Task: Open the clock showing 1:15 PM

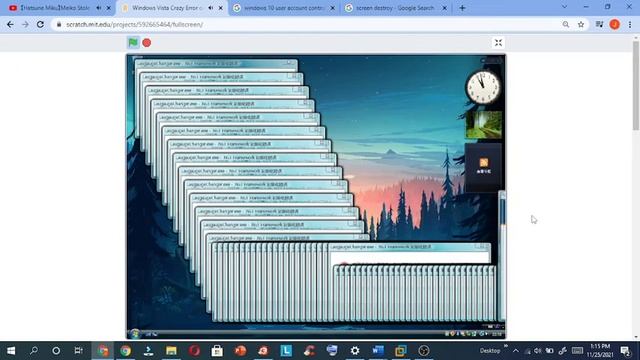Action: (600, 351)
